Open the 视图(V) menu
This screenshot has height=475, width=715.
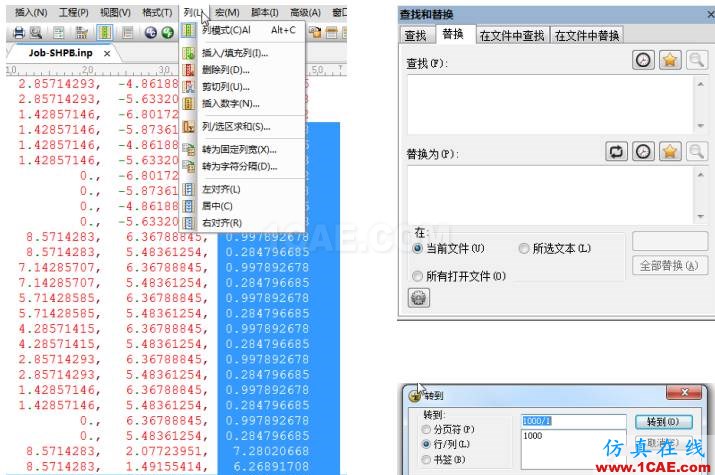click(115, 12)
